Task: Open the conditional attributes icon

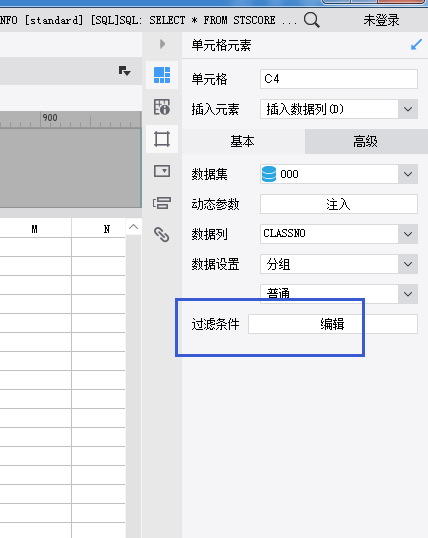Action: coord(162,203)
